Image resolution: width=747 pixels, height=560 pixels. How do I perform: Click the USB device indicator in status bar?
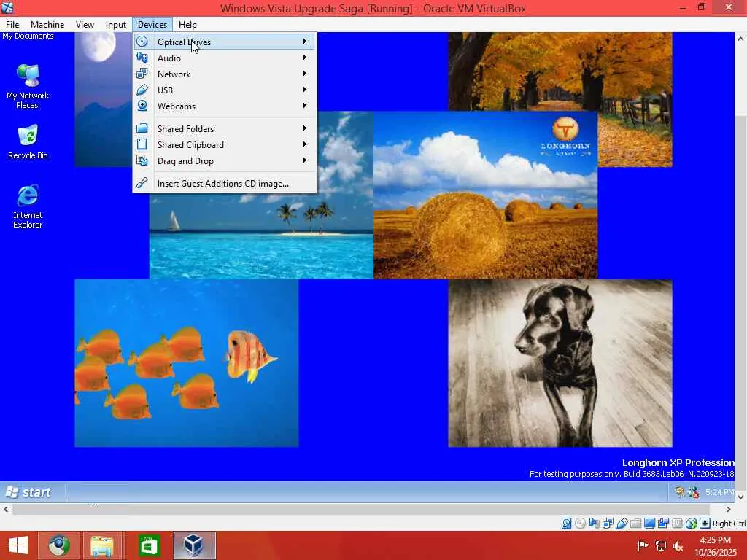[x=622, y=524]
